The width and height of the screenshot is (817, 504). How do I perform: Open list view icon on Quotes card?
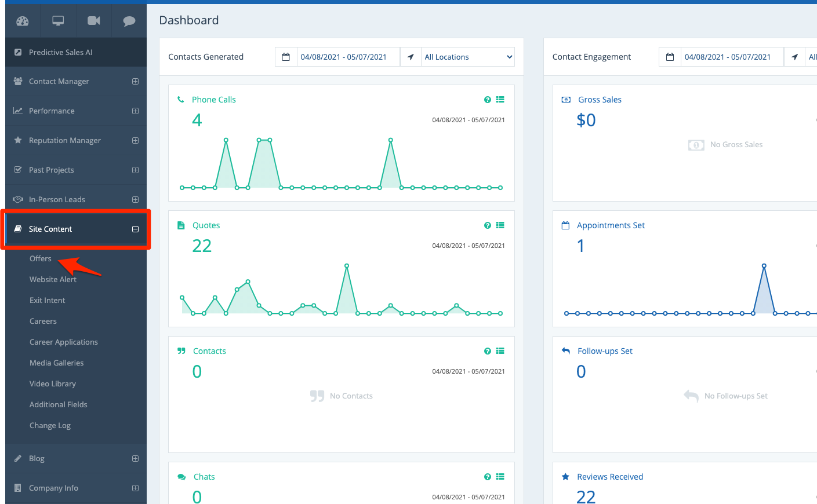(500, 225)
